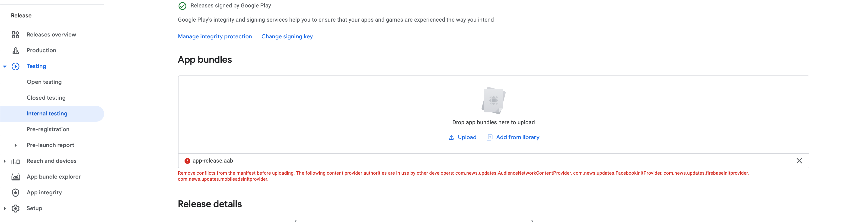Expand the Pre-launch report section
Screen dimensions: 868x222
(16, 145)
